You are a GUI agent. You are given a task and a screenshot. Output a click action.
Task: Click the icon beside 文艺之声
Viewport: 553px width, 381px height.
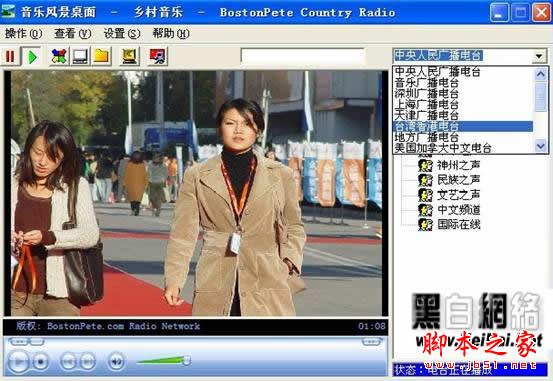click(426, 195)
